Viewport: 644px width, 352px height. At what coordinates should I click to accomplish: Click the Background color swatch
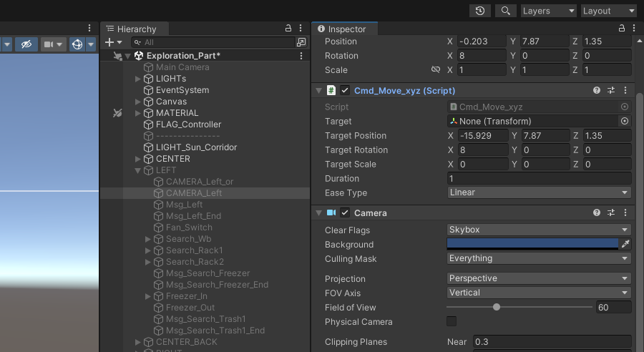[532, 245]
